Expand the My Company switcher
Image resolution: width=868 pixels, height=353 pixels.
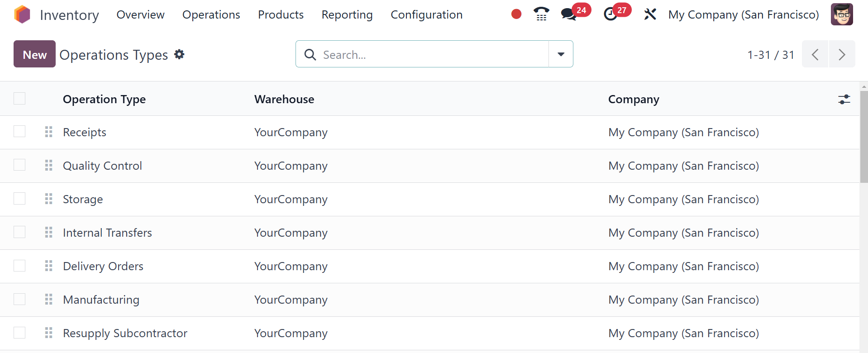click(743, 15)
